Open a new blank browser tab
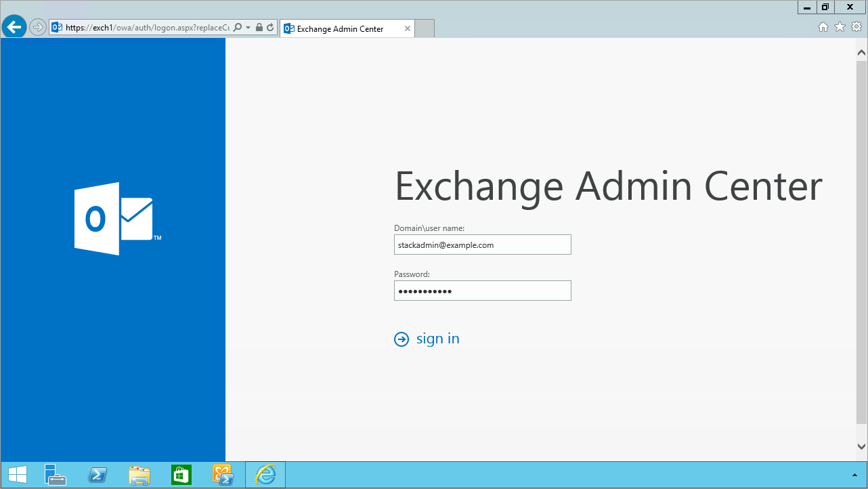 425,28
